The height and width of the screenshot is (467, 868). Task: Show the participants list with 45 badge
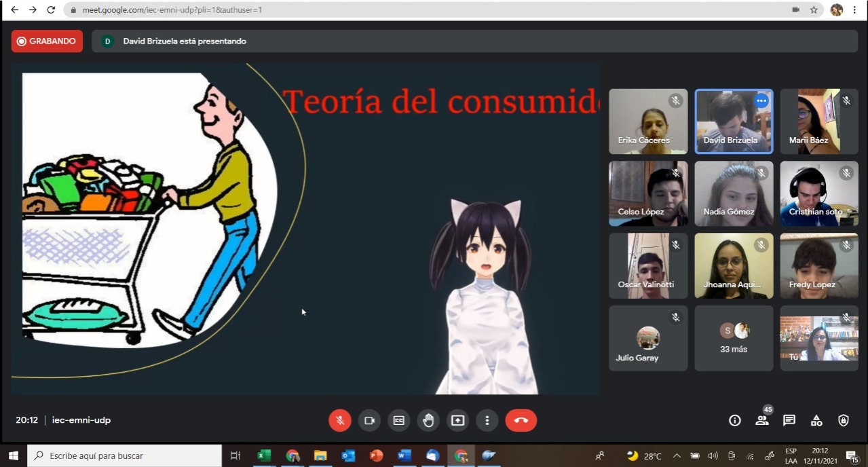coord(763,419)
